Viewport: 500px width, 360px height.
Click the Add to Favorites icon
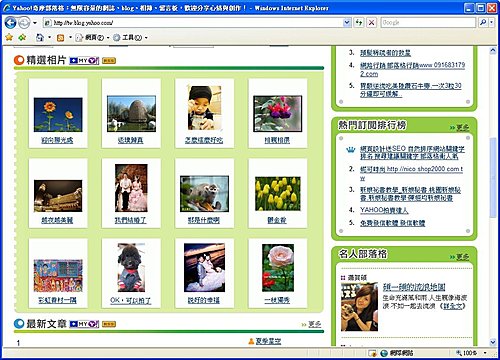pos(22,37)
